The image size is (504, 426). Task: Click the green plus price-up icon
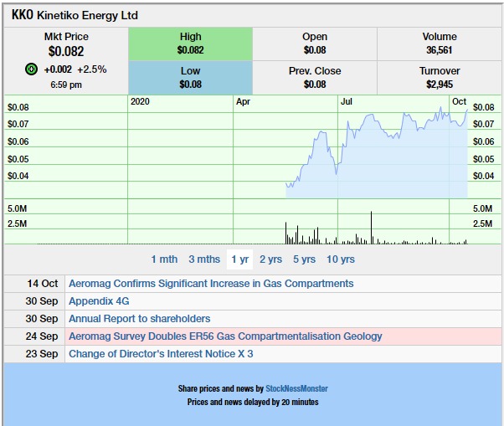tap(31, 69)
